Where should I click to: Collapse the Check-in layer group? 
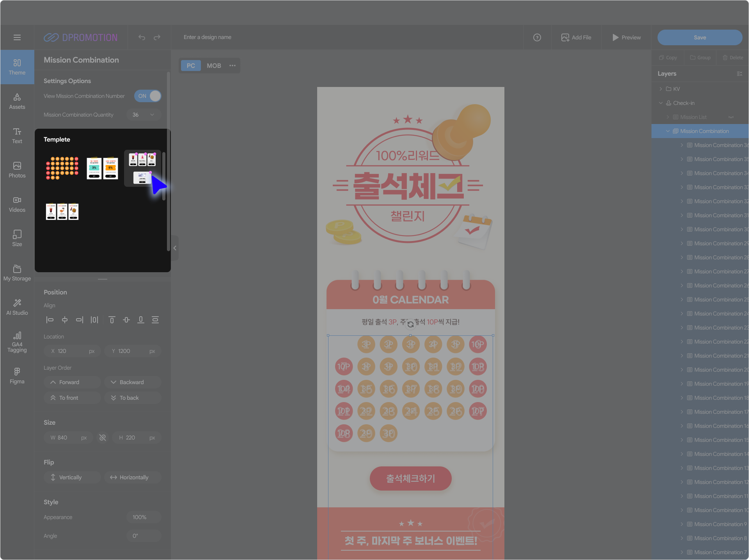click(661, 103)
